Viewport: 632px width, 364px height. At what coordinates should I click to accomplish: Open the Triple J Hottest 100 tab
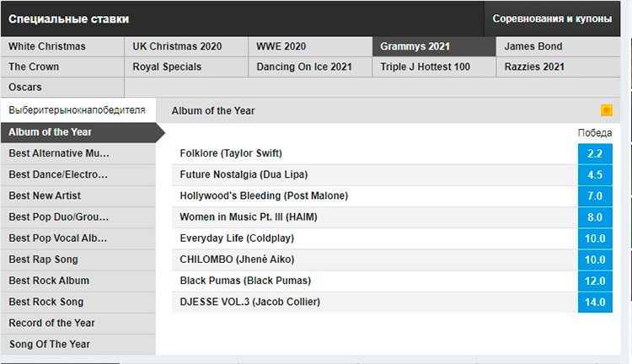point(433,67)
